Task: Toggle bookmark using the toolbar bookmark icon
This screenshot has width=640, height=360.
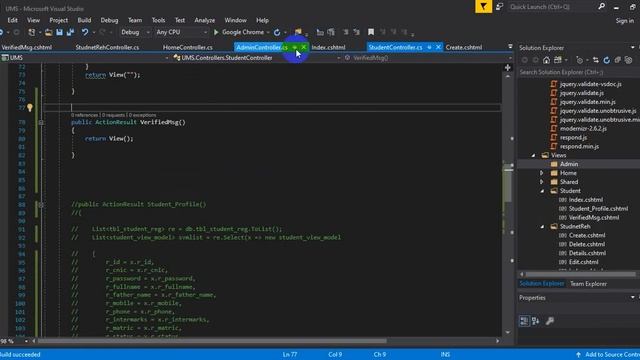Action: click(x=371, y=32)
